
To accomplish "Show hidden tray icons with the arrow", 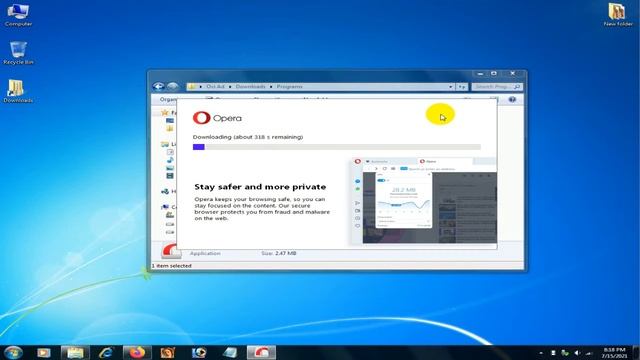I will click(541, 353).
